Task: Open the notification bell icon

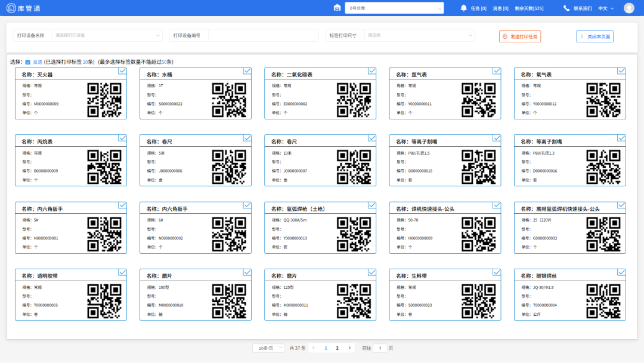Action: click(464, 8)
